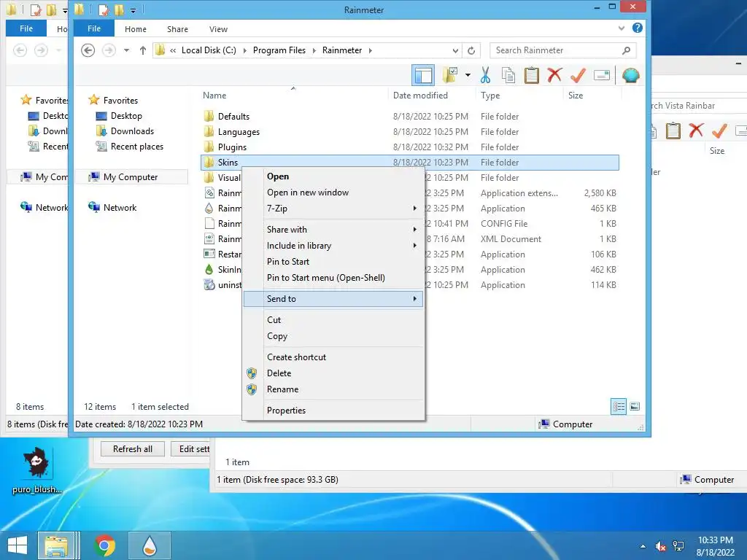Viewport: 747px width, 560px height.
Task: Open Rainmeter droplet taskbar icon
Action: (150, 545)
